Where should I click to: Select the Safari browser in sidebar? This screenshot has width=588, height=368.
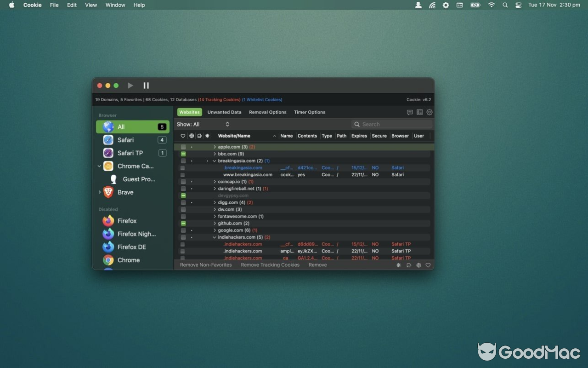[125, 140]
